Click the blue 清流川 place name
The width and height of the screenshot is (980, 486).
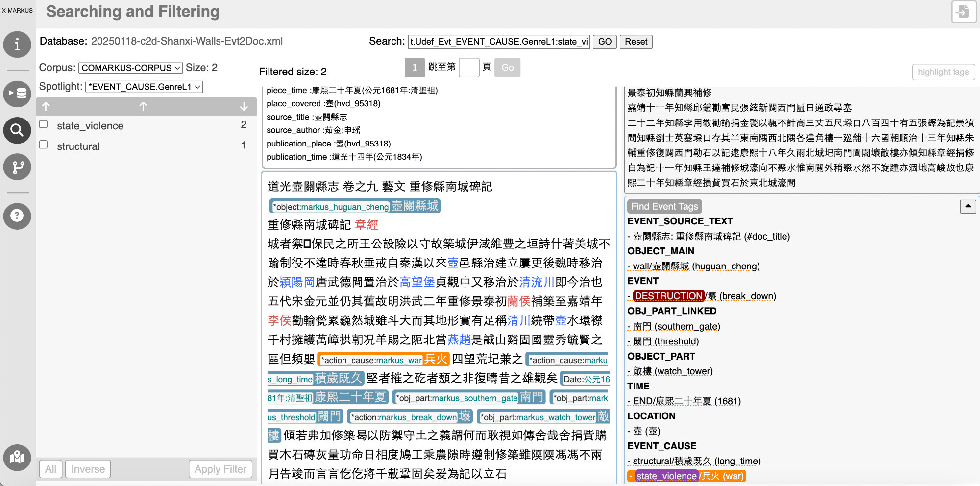pos(537,282)
